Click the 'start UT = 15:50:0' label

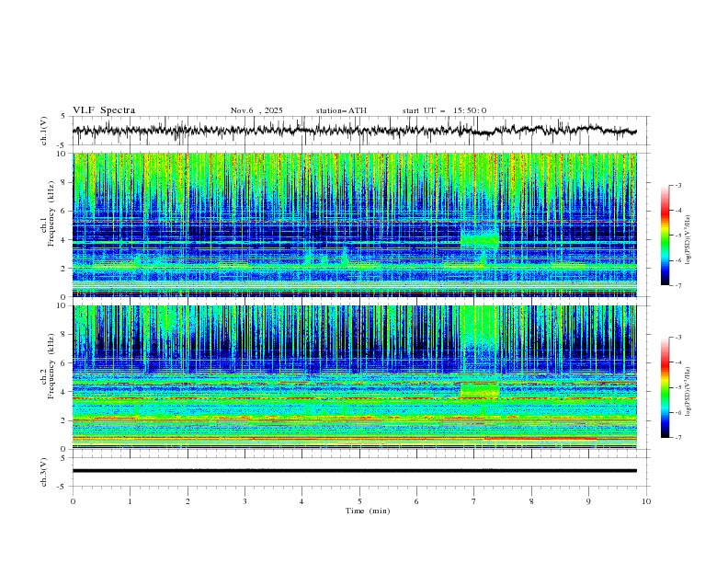(444, 110)
